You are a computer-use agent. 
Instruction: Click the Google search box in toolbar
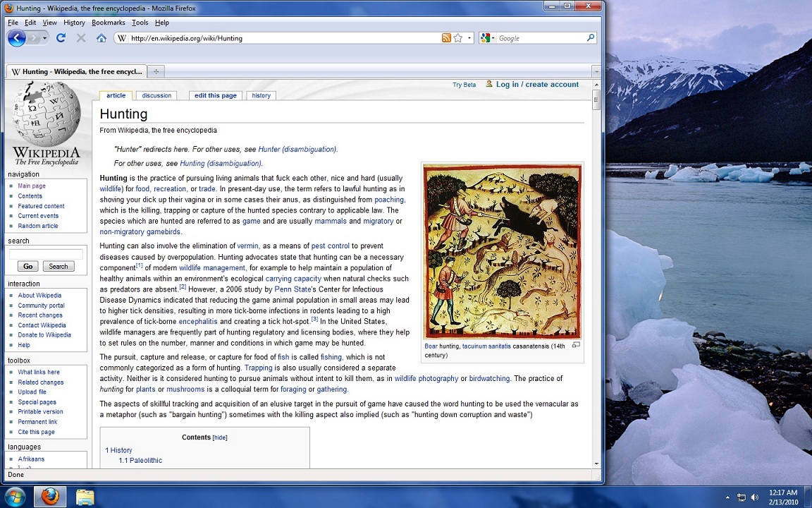pos(541,38)
